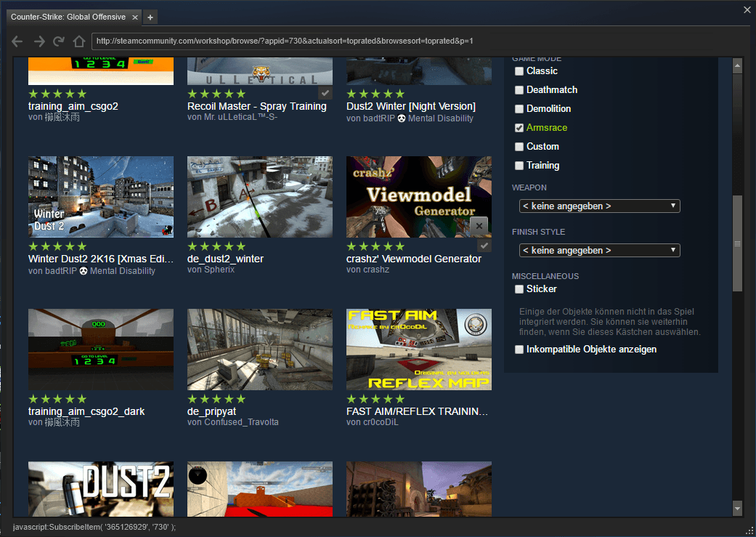
Task: Open a new tab with plus button
Action: point(150,17)
